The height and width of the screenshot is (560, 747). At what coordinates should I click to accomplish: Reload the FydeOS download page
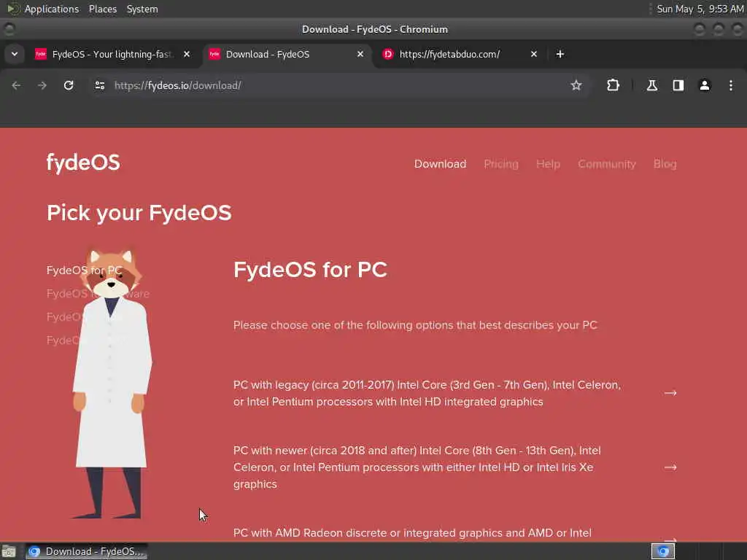(69, 85)
